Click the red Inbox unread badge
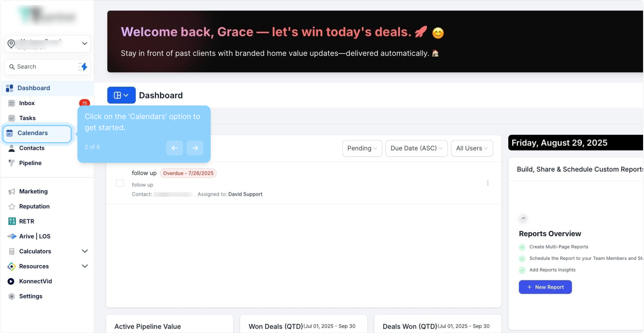This screenshot has height=333, width=644. click(x=84, y=103)
